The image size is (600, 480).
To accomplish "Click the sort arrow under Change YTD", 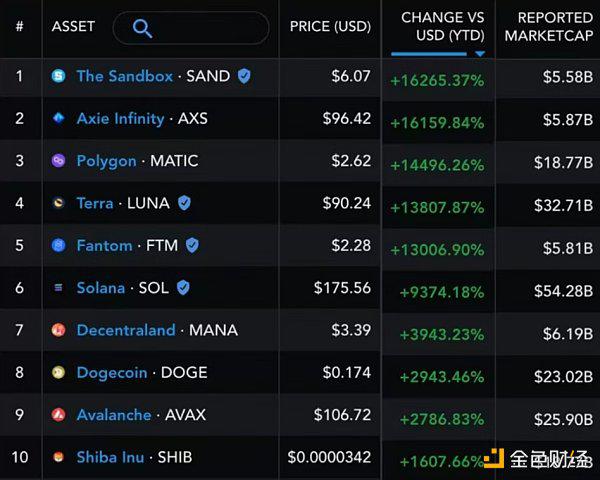I will [480, 53].
